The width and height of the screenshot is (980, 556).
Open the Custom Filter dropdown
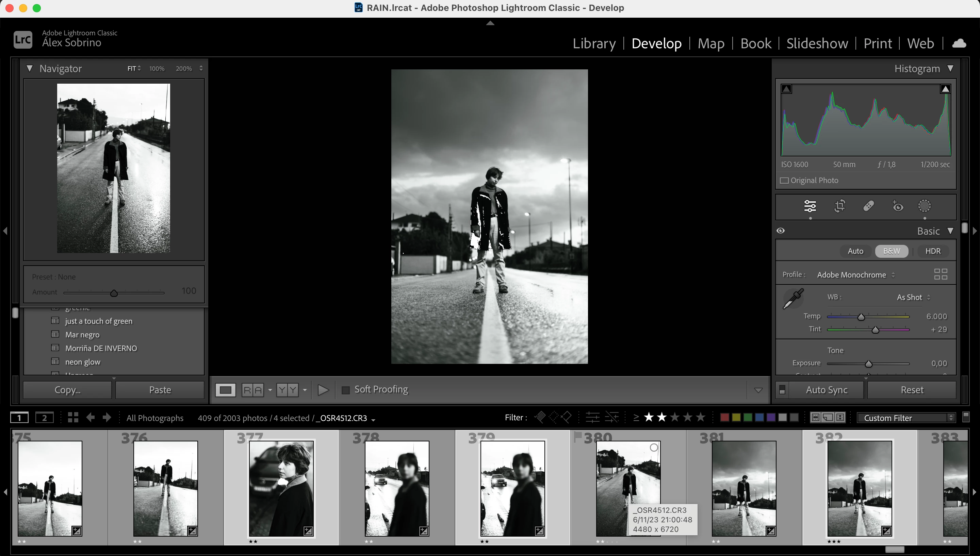905,418
